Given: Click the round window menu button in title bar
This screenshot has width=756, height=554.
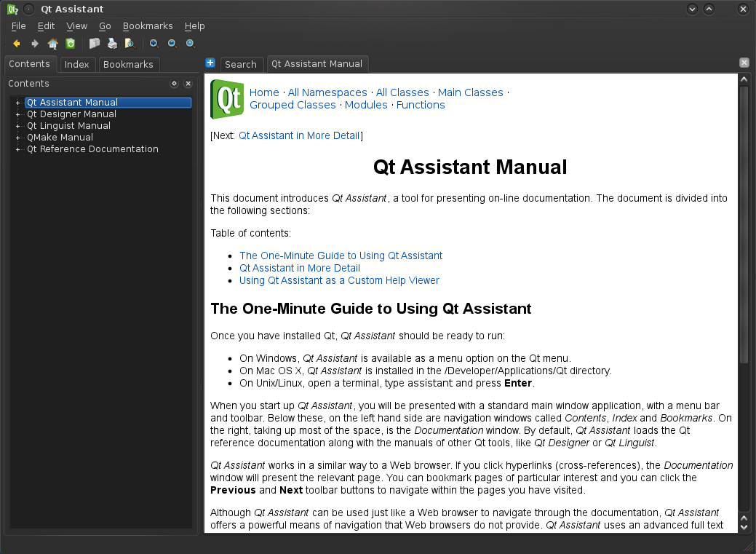Looking at the screenshot, I should [29, 9].
